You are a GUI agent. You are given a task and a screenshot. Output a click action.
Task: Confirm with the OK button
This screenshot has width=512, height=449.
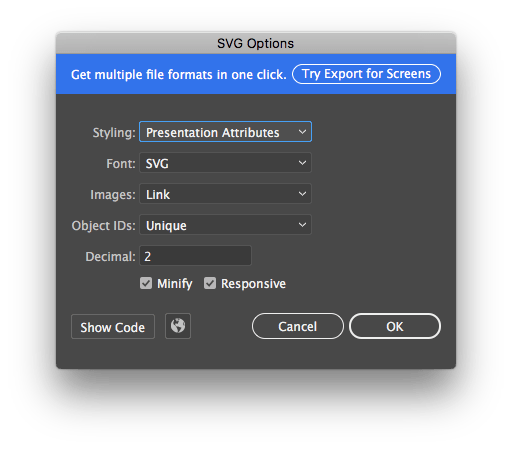coord(395,326)
